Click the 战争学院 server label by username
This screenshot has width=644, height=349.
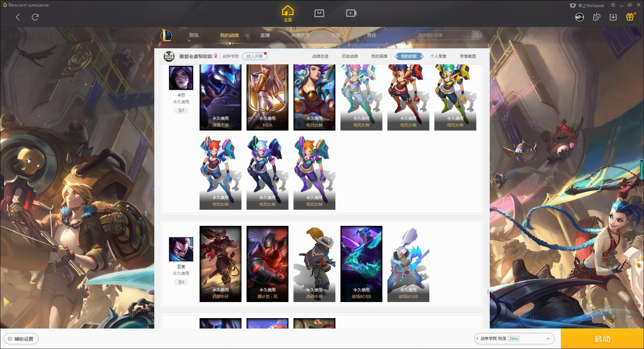point(231,56)
